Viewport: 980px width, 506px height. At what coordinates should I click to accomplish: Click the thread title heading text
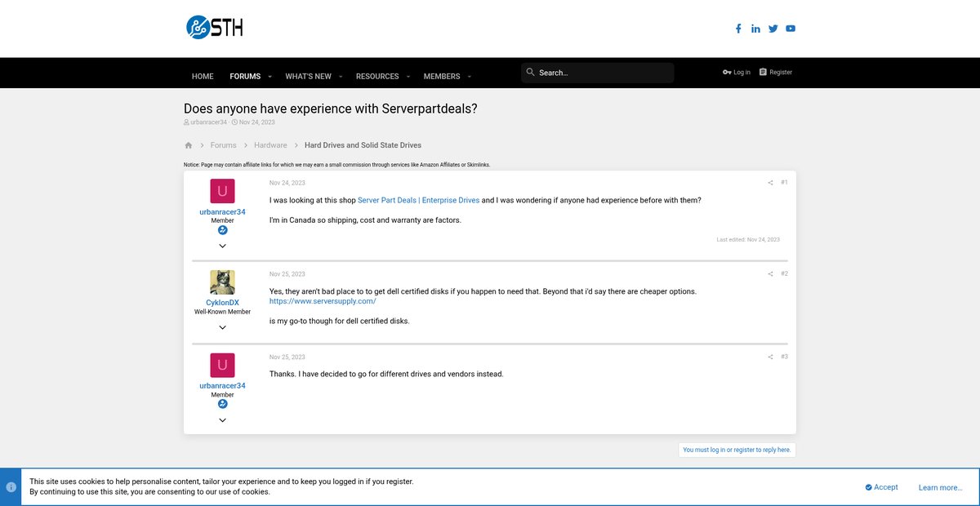[x=331, y=108]
